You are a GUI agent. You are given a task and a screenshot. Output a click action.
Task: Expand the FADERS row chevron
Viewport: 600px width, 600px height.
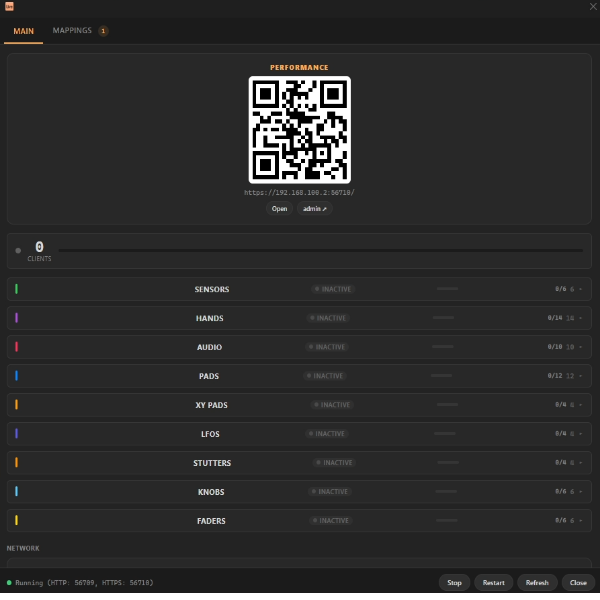coord(580,520)
